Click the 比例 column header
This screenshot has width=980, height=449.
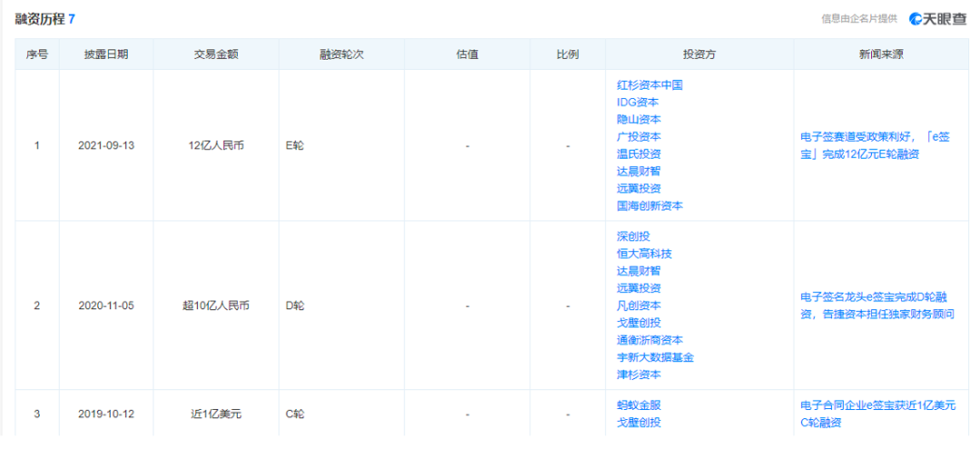pos(567,54)
